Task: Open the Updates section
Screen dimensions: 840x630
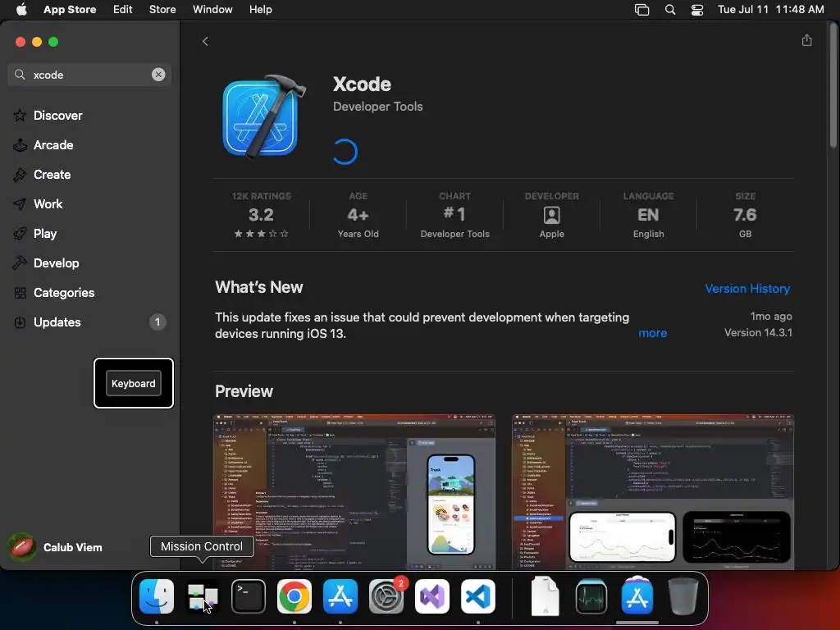Action: [89, 322]
